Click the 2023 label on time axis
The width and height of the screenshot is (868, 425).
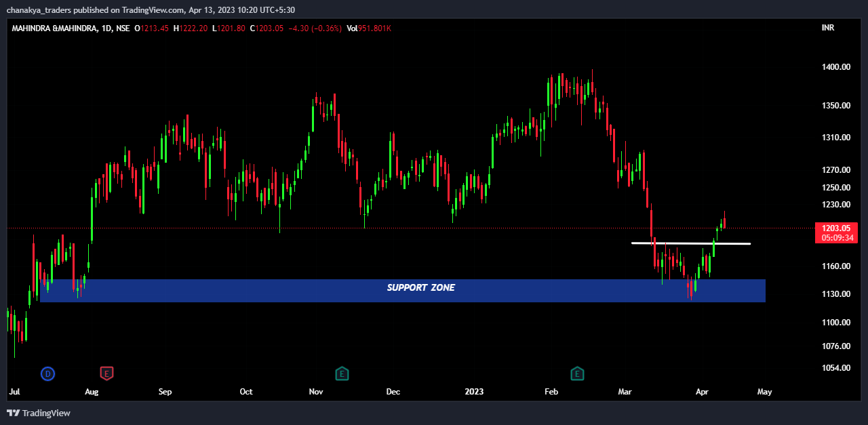474,392
